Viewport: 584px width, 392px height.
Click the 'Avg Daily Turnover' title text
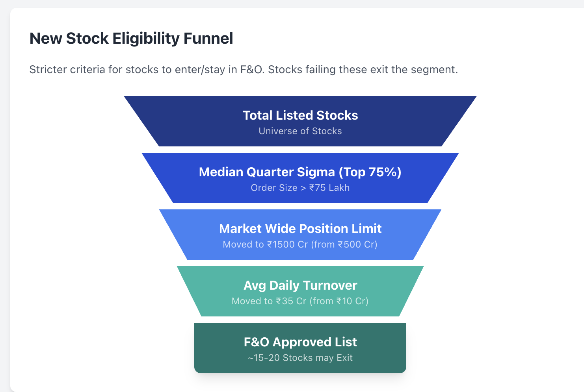[300, 285]
